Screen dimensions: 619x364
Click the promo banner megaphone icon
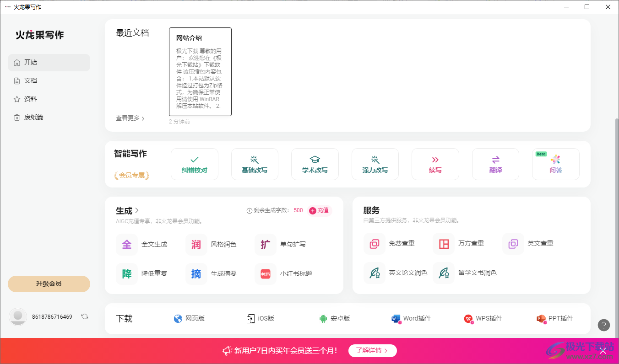point(227,351)
